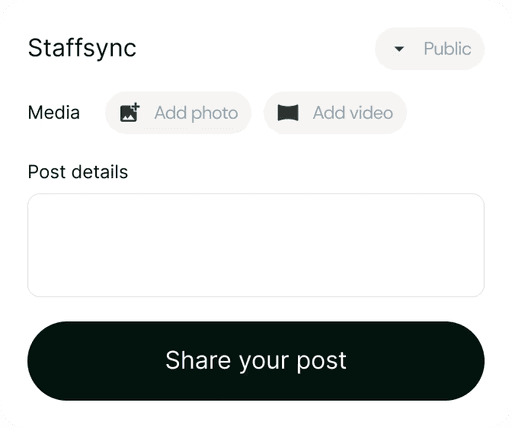Focus the Post details text area
512x428 pixels.
click(x=256, y=245)
